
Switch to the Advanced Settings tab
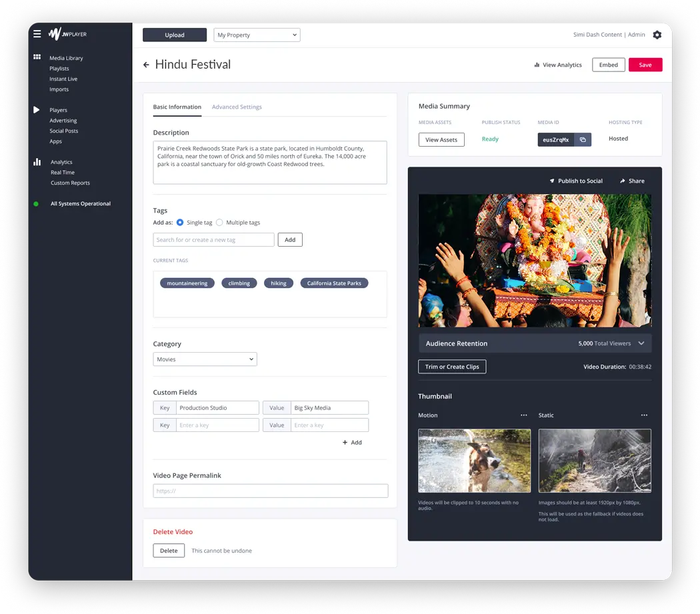pyautogui.click(x=237, y=107)
